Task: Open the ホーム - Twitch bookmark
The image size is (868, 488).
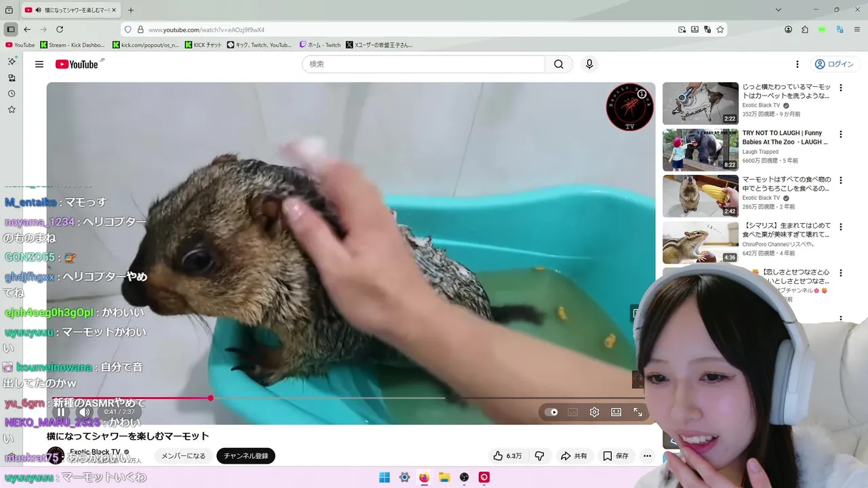Action: pos(320,45)
